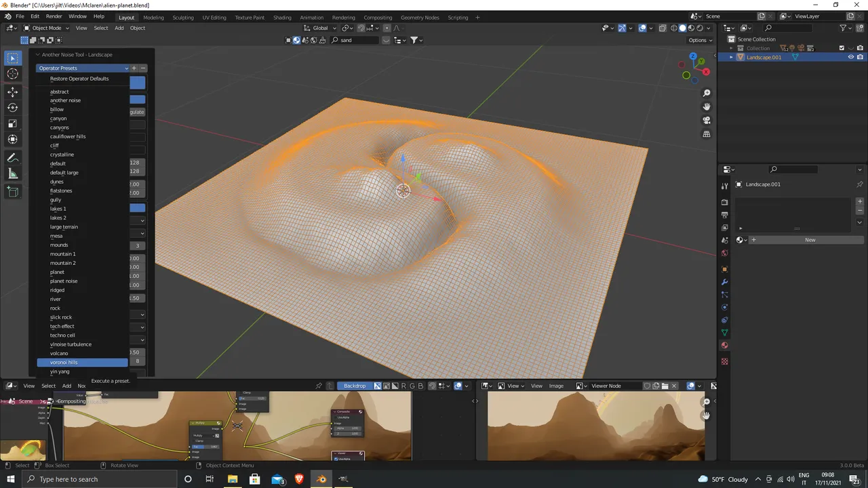Image resolution: width=868 pixels, height=488 pixels.
Task: Remove operator preset minus button
Action: click(x=143, y=68)
